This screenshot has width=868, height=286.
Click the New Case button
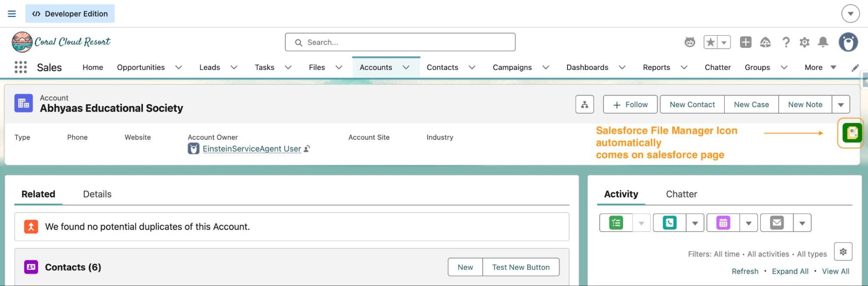click(751, 105)
